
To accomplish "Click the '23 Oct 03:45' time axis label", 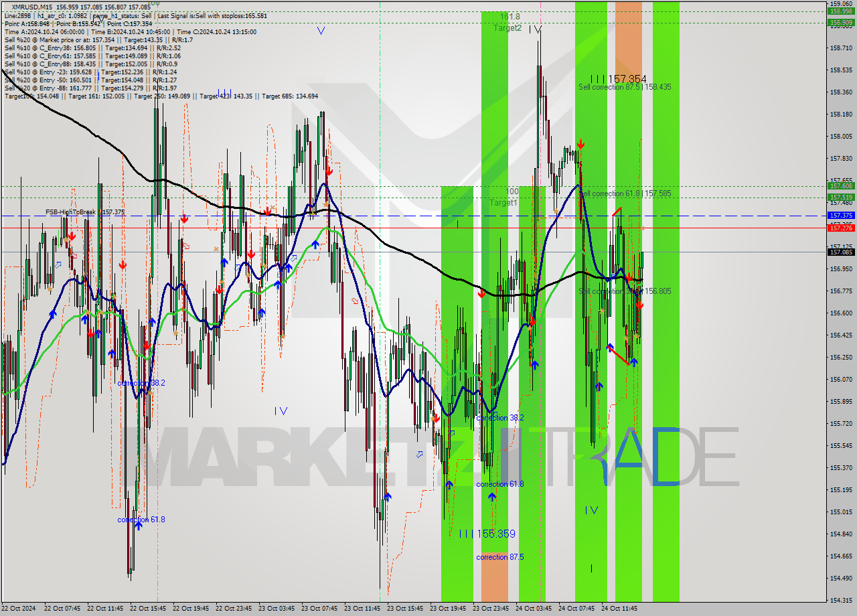I will click(277, 609).
